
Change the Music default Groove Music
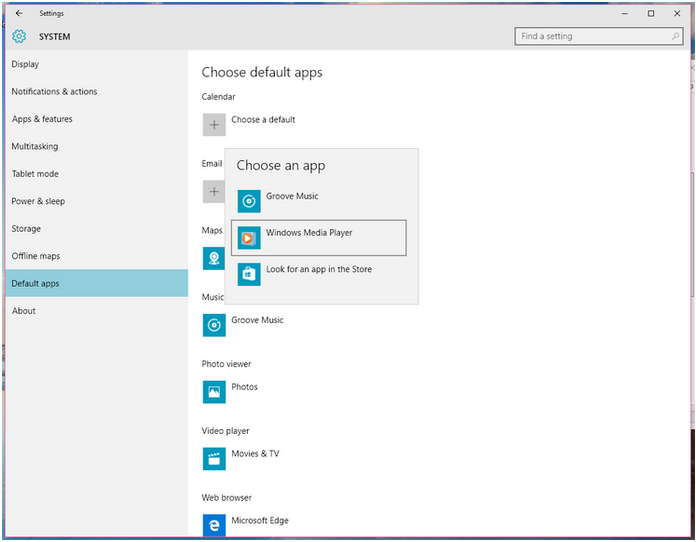257,320
